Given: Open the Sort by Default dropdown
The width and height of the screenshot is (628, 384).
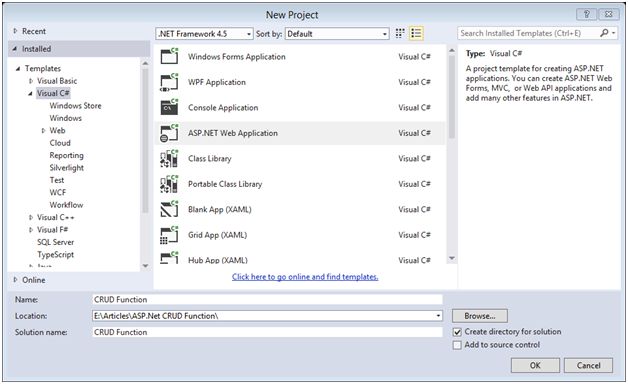Looking at the screenshot, I should click(337, 34).
